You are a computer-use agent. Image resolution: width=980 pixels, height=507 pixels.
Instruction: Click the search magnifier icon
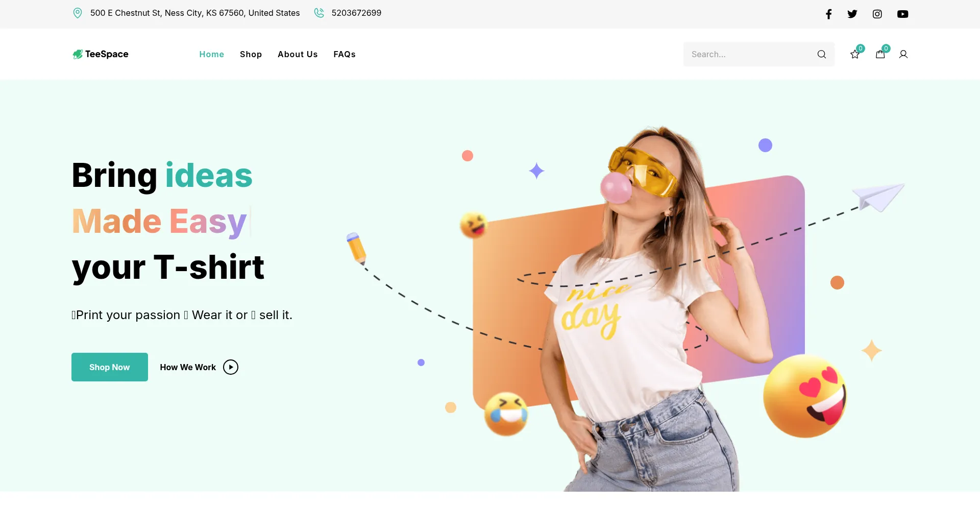(822, 54)
